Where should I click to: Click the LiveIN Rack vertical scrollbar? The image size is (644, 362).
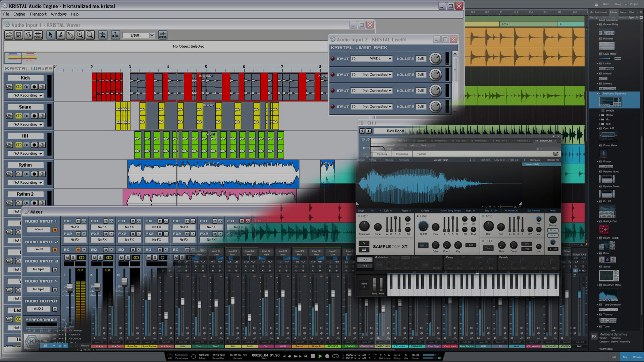pos(455,82)
